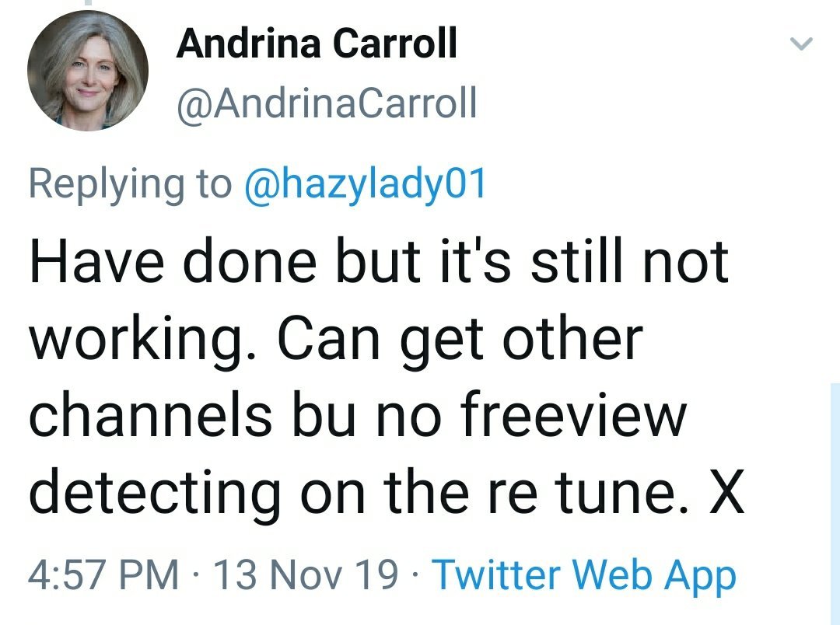Click the word "working" in the tweet
This screenshot has height=625, width=840.
141,341
